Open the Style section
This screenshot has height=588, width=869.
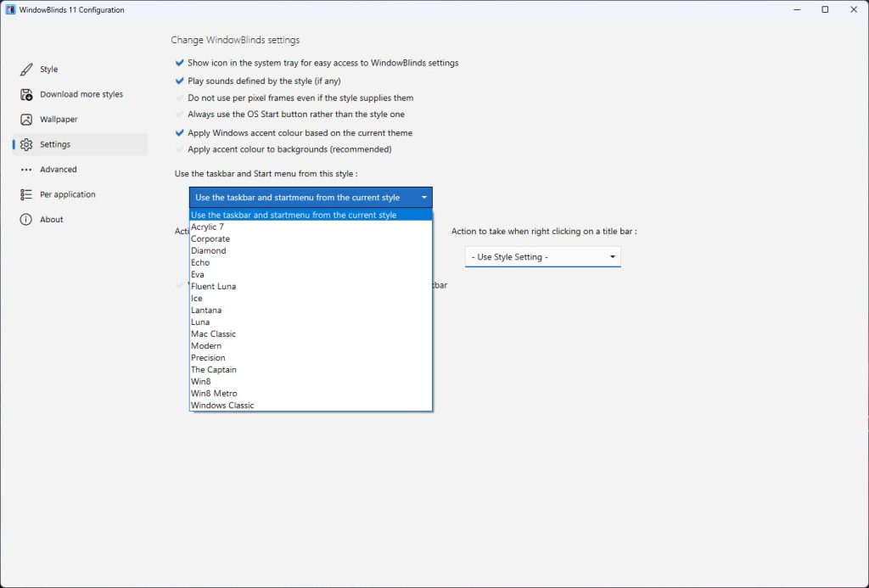pos(80,70)
